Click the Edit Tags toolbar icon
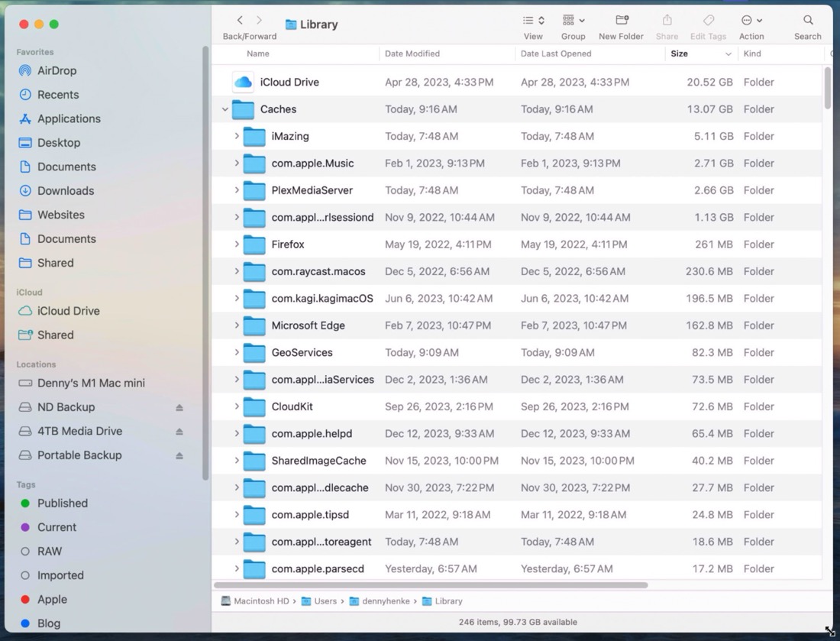The height and width of the screenshot is (641, 840). (x=708, y=21)
